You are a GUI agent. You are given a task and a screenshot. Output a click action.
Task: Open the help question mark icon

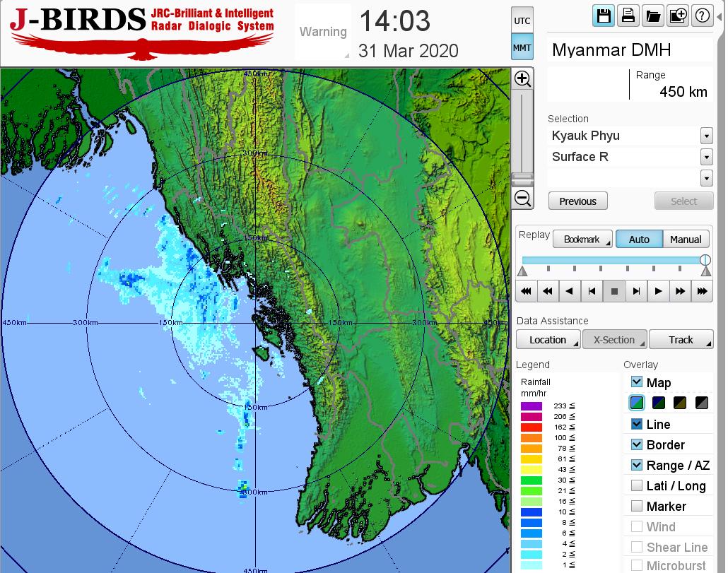pyautogui.click(x=702, y=16)
